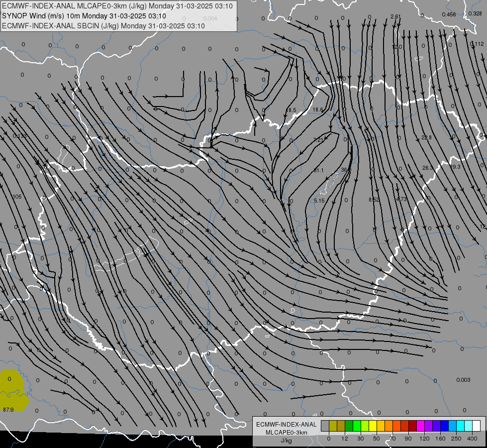Click the map value 18.6

(x=318, y=110)
